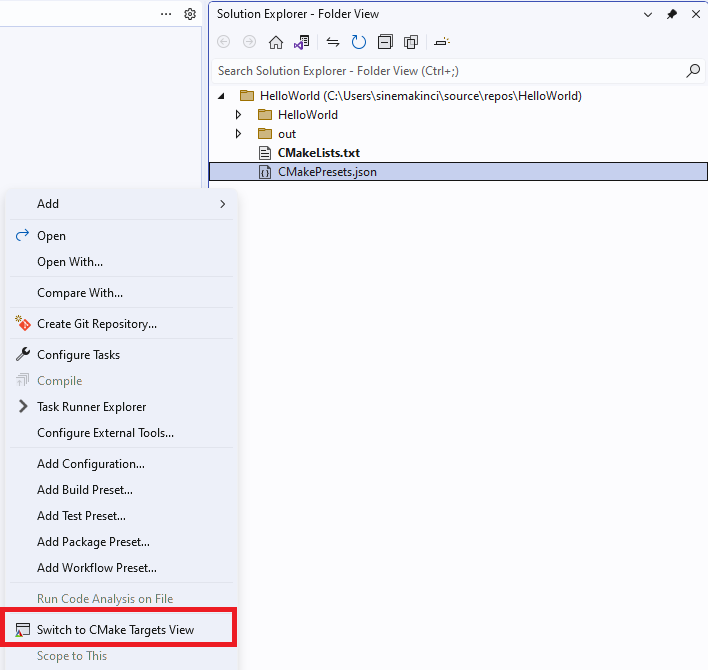The width and height of the screenshot is (708, 670).
Task: Refresh the Solution Explorer folder view
Action: pos(359,42)
